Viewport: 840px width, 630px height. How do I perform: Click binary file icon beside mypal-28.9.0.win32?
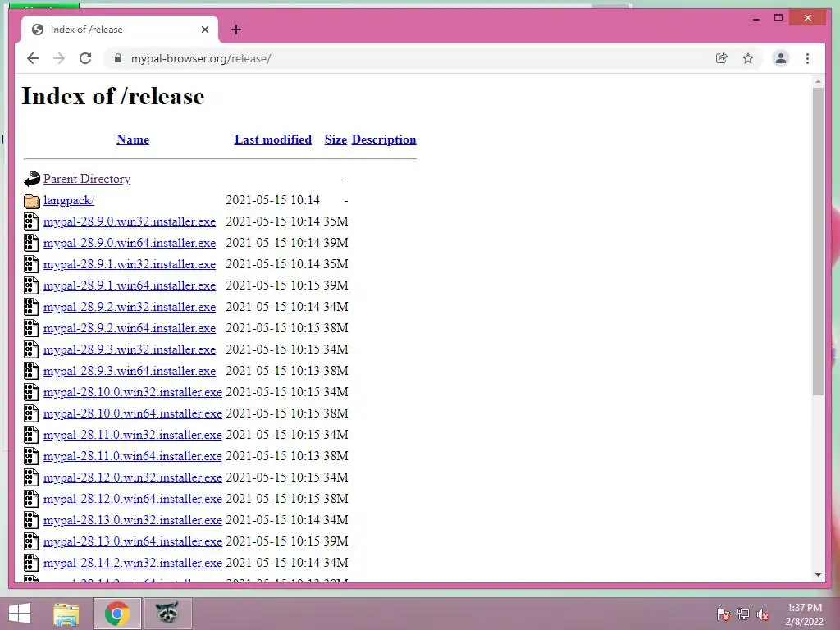(31, 221)
